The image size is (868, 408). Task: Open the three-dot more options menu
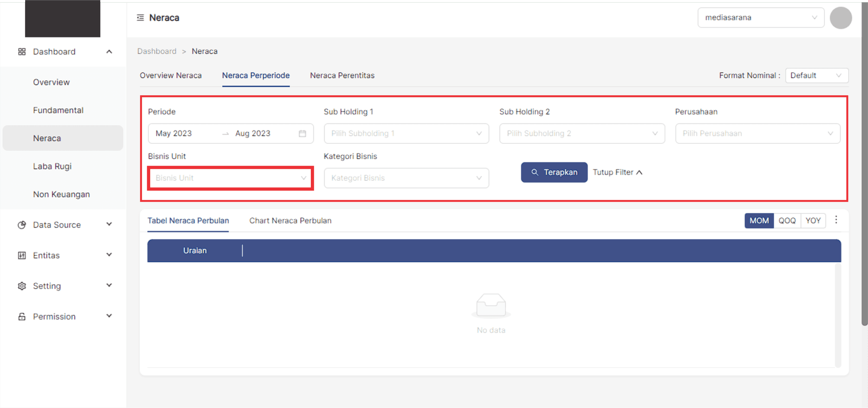coord(836,220)
